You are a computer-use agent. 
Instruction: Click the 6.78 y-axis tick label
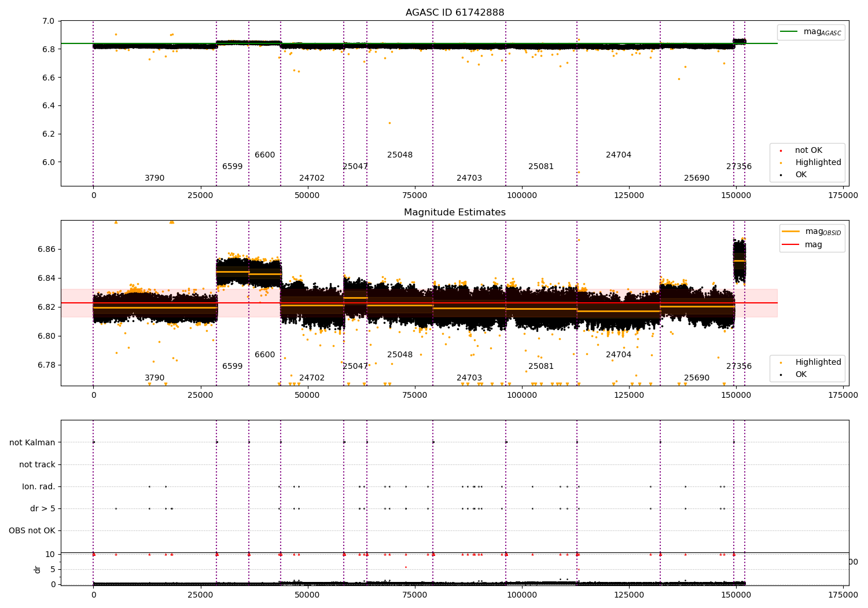coord(47,365)
